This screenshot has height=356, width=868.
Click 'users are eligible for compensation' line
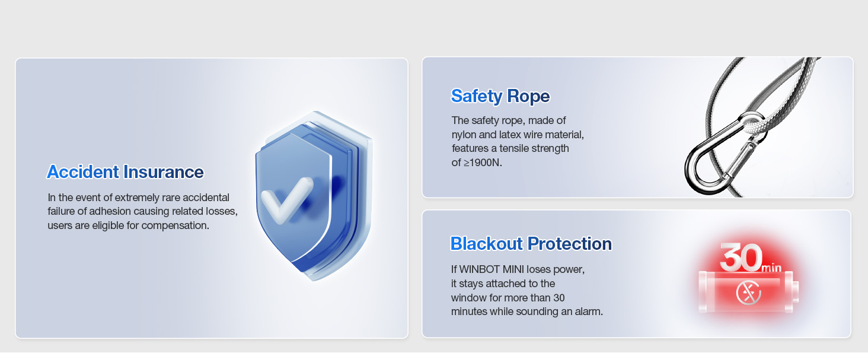pos(129,225)
